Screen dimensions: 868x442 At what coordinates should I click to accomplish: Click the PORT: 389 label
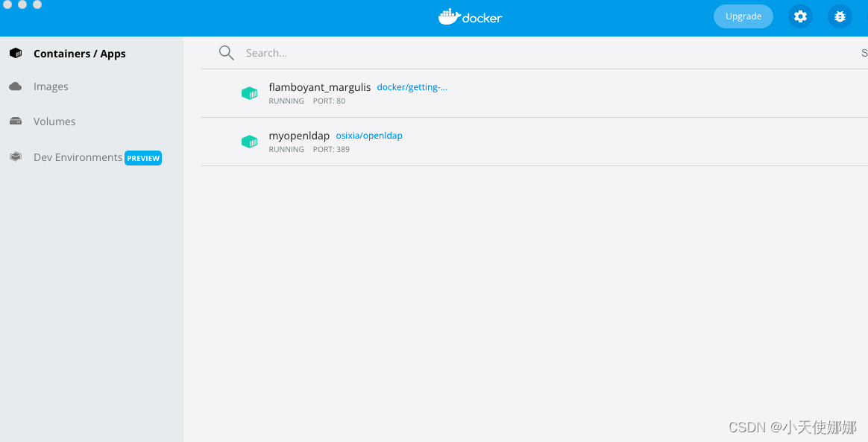point(331,149)
